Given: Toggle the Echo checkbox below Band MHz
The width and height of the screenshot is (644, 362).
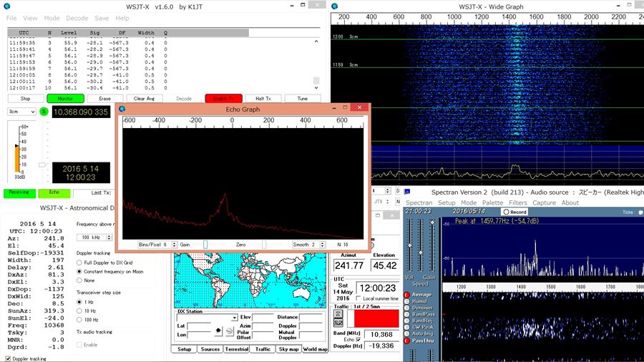Looking at the screenshot, I should 358,340.
